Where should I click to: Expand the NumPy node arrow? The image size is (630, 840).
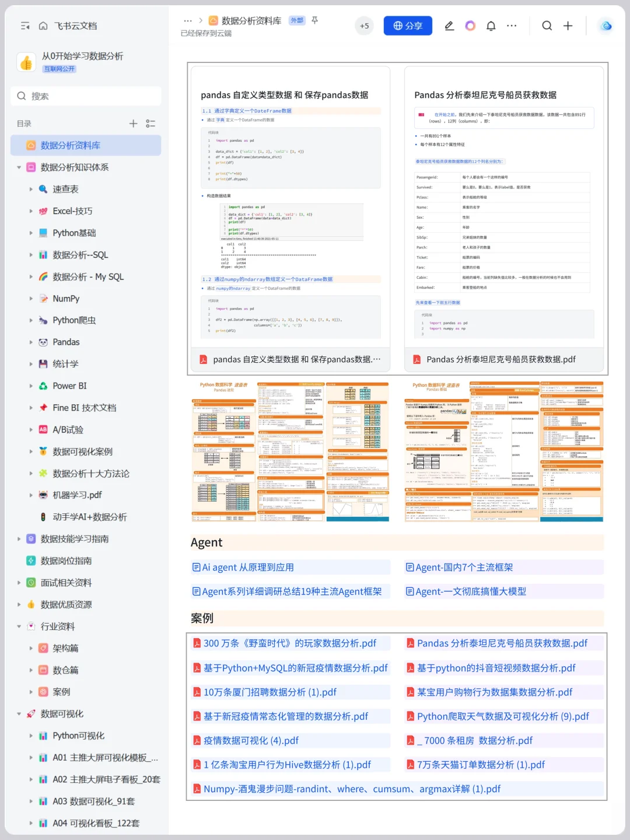[x=31, y=299]
